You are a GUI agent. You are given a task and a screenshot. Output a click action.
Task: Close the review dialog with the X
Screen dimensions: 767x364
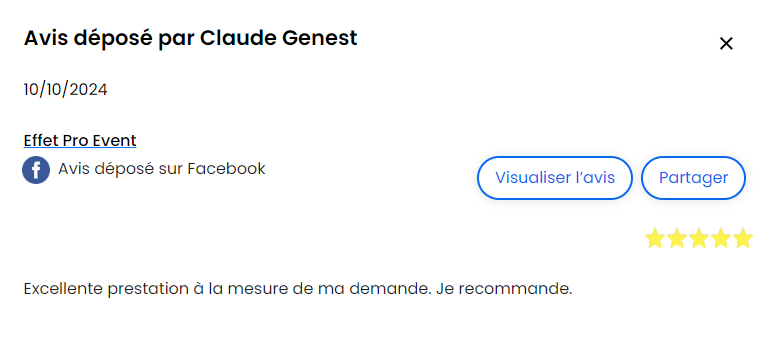726,44
